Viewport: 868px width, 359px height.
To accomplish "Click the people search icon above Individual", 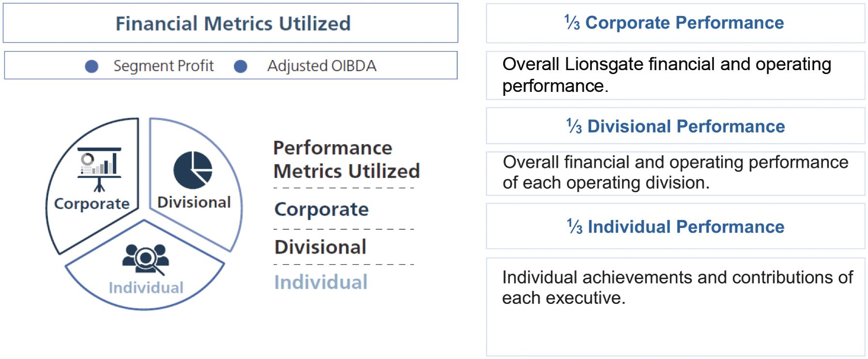I will [x=146, y=258].
